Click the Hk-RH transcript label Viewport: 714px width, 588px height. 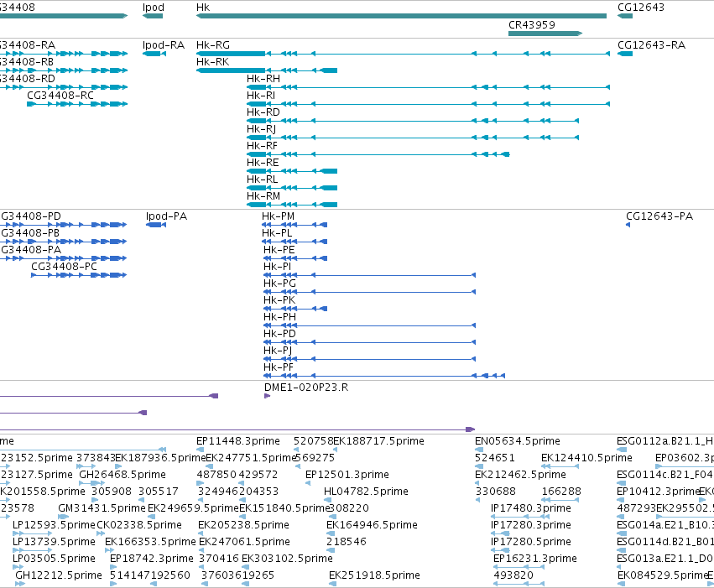tap(263, 79)
